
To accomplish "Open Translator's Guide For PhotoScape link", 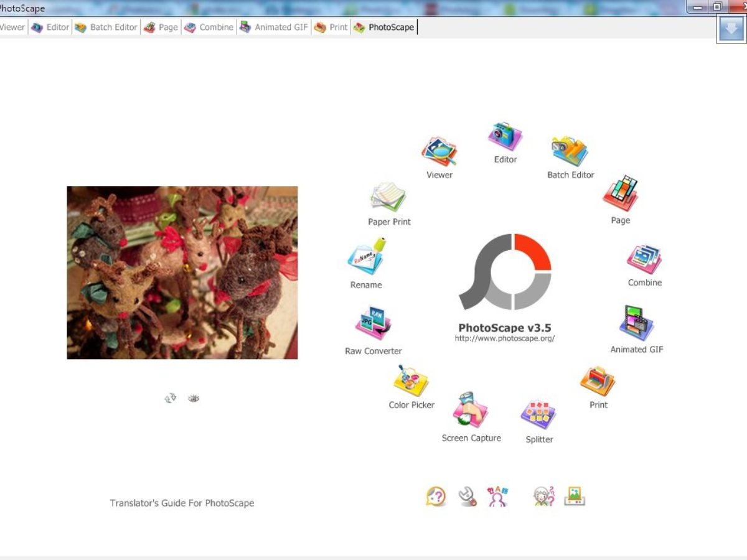I will point(182,503).
